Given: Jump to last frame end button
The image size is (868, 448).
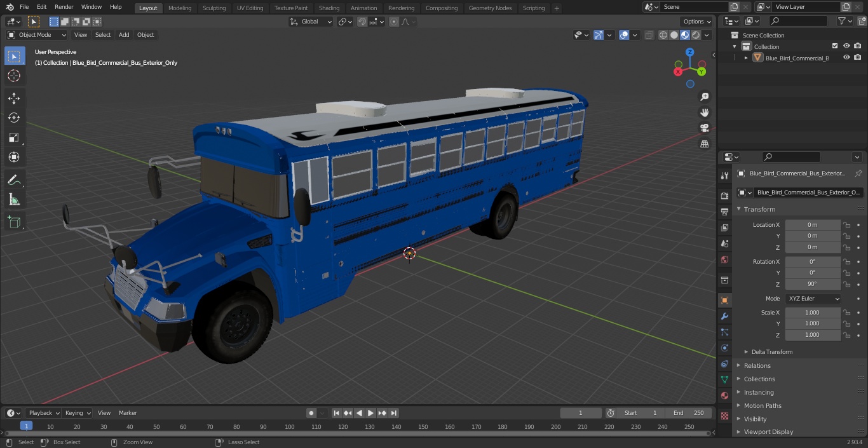Looking at the screenshot, I should pos(393,413).
